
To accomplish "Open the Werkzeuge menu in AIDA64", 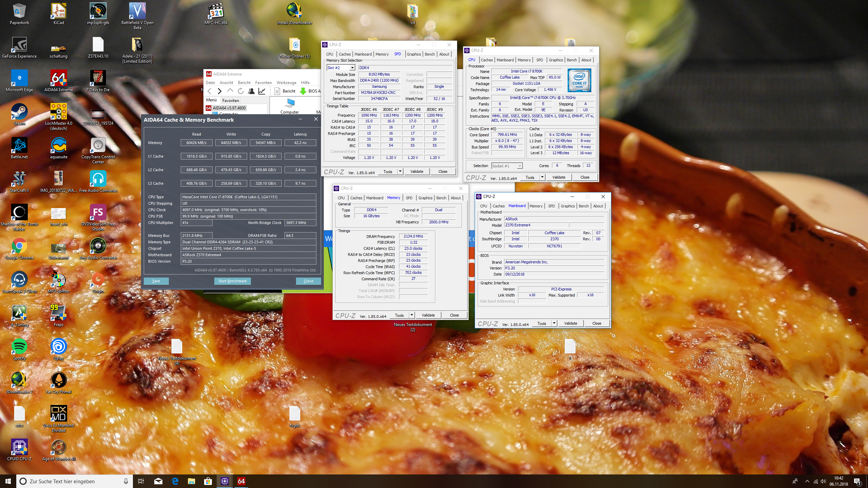I will coord(286,83).
